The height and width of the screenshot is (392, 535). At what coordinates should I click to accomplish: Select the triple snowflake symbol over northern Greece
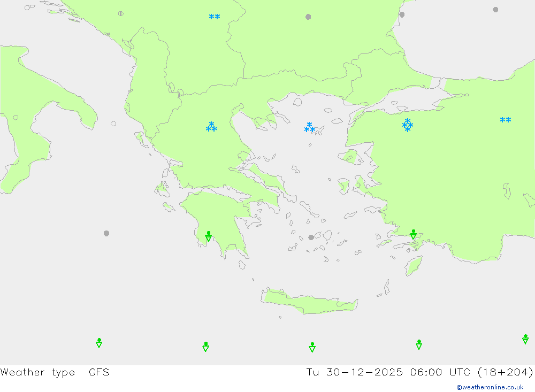pyautogui.click(x=211, y=127)
